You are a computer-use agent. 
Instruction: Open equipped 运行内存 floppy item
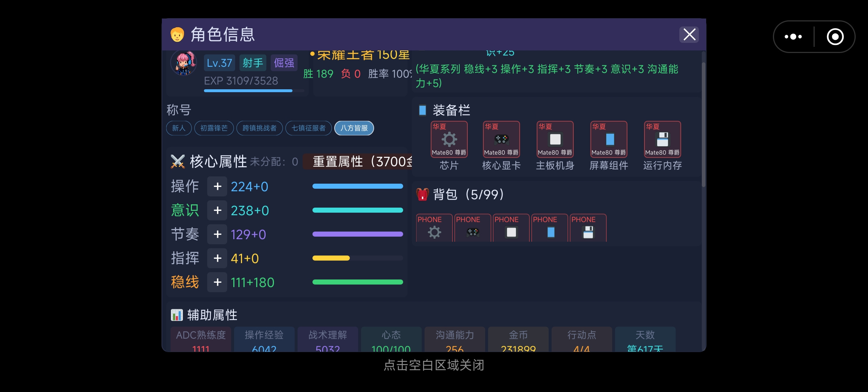tap(663, 139)
